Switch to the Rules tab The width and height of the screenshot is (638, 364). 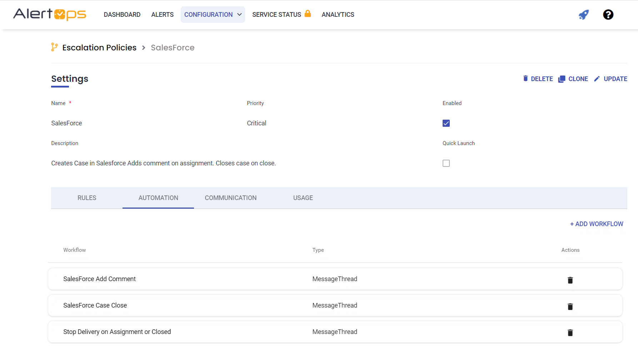click(87, 198)
